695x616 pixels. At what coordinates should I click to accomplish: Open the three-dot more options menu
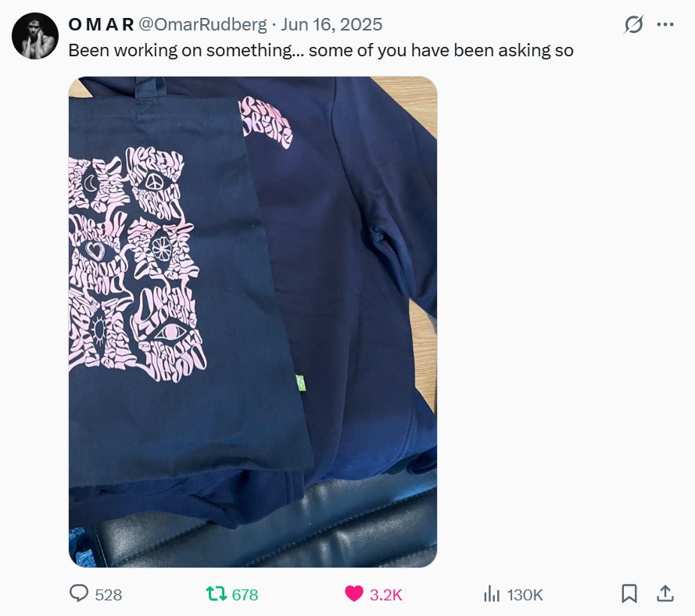pyautogui.click(x=665, y=24)
